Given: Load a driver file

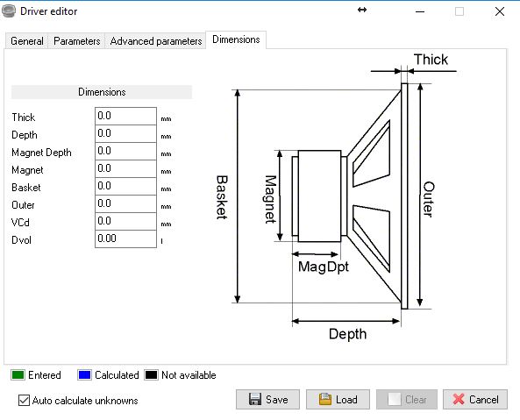Looking at the screenshot, I should (338, 400).
